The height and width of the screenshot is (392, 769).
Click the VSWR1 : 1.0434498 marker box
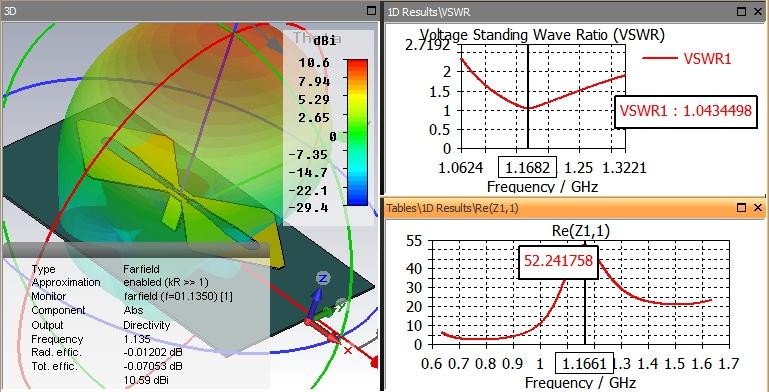click(x=686, y=111)
